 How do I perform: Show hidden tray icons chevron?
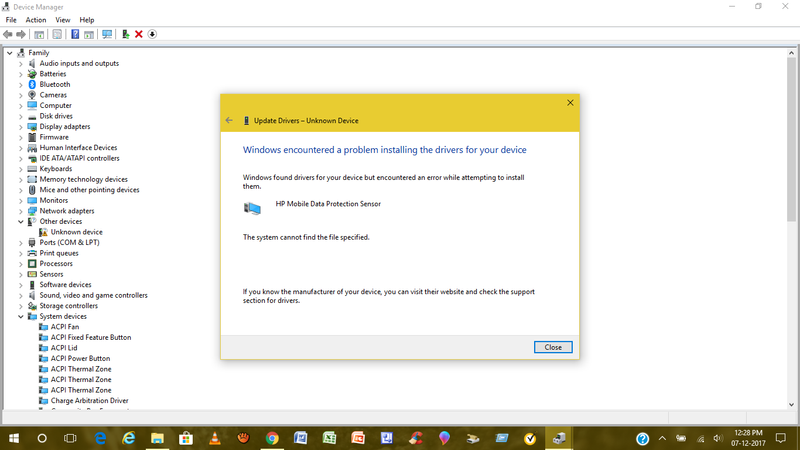(662, 438)
